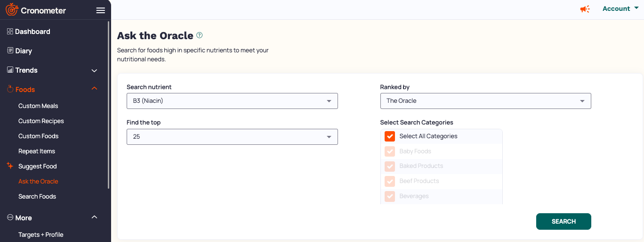Click the Cronometer logo icon
This screenshot has width=644, height=242.
tap(12, 10)
